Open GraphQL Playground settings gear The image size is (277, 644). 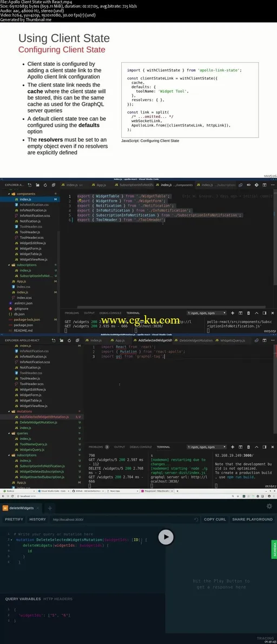pyautogui.click(x=269, y=506)
